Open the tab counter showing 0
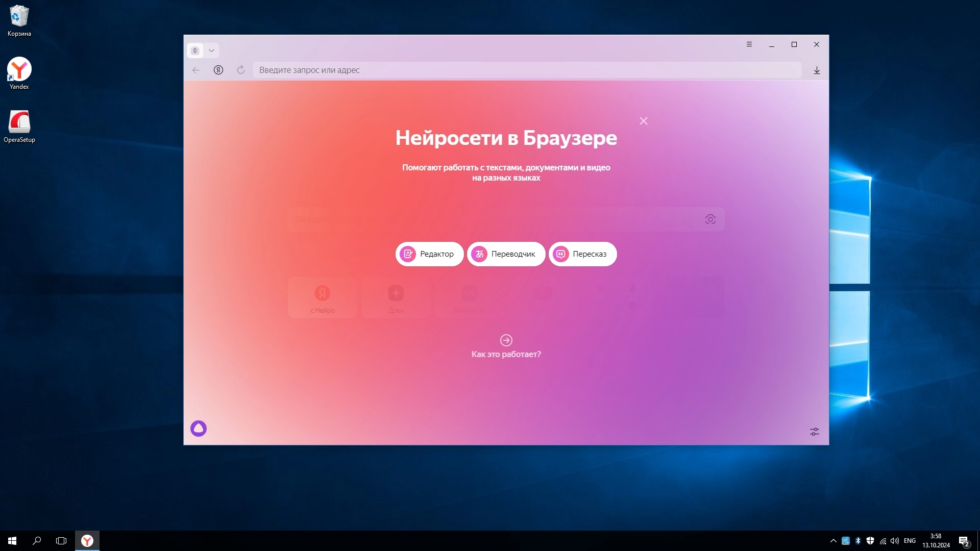980x551 pixels. [195, 51]
